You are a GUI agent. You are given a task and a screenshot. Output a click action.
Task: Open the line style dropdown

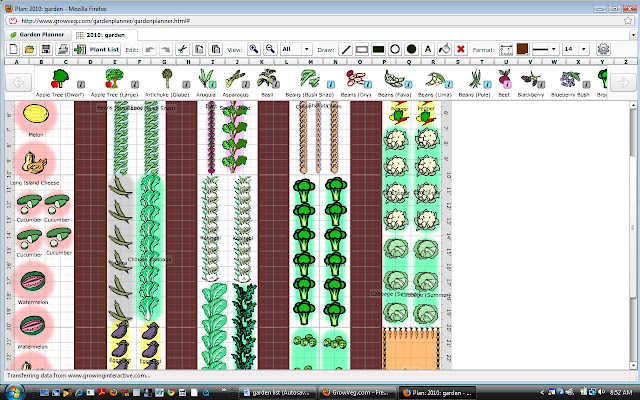pos(545,49)
